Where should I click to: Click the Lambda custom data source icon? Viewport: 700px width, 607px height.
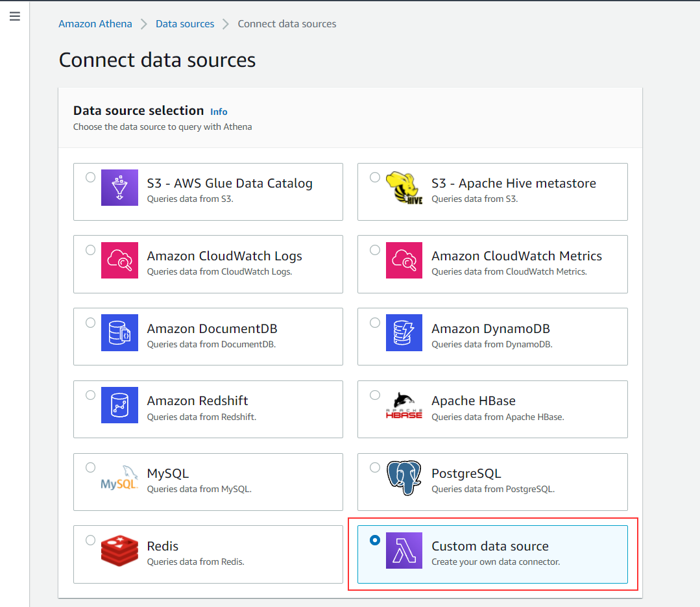pyautogui.click(x=404, y=551)
